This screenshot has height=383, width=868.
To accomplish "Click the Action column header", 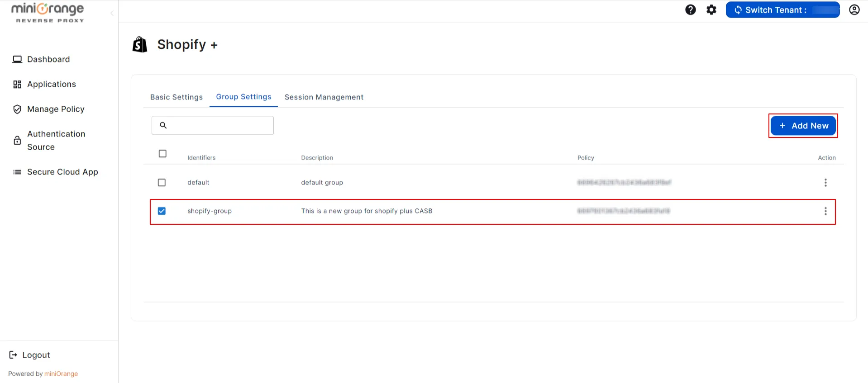I will point(827,158).
